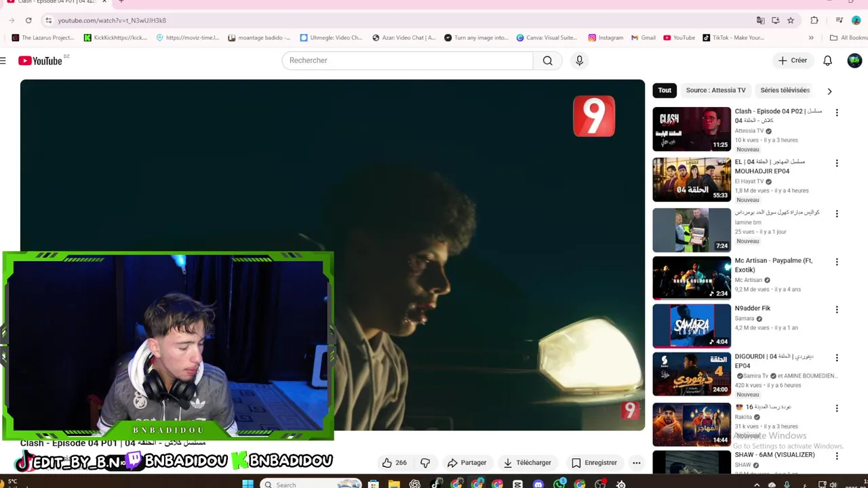
Task: Open options for SHAW 6AM video
Action: (x=837, y=456)
